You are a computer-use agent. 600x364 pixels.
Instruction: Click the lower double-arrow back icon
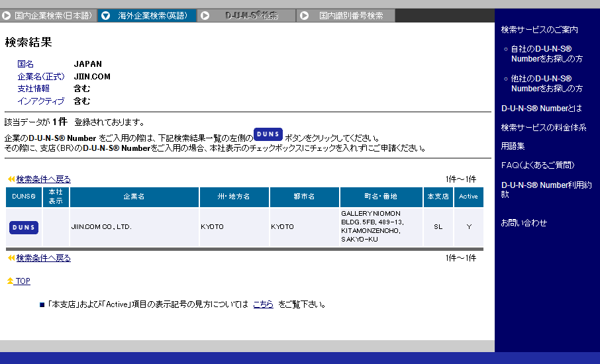coord(11,258)
